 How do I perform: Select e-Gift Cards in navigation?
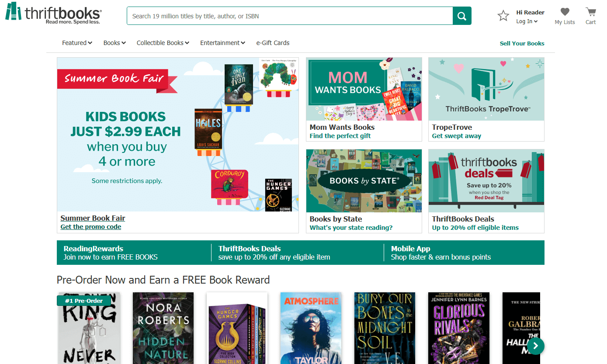coord(273,43)
